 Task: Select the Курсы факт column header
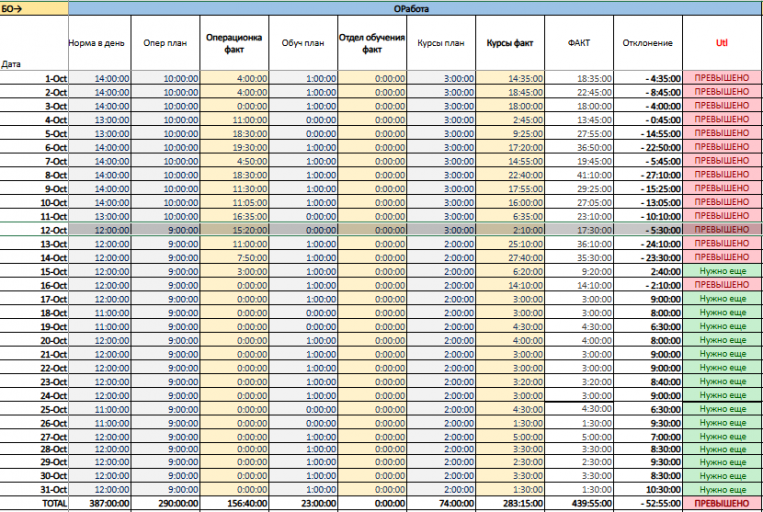coord(510,43)
